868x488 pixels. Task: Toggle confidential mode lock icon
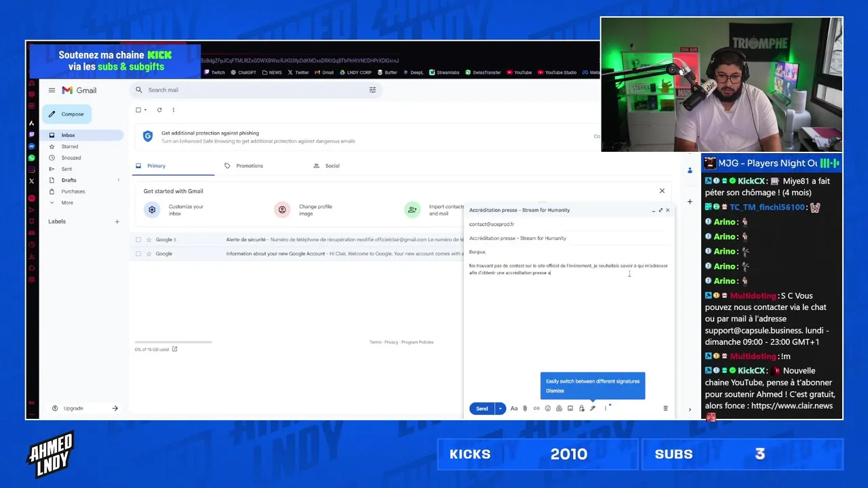pos(581,409)
